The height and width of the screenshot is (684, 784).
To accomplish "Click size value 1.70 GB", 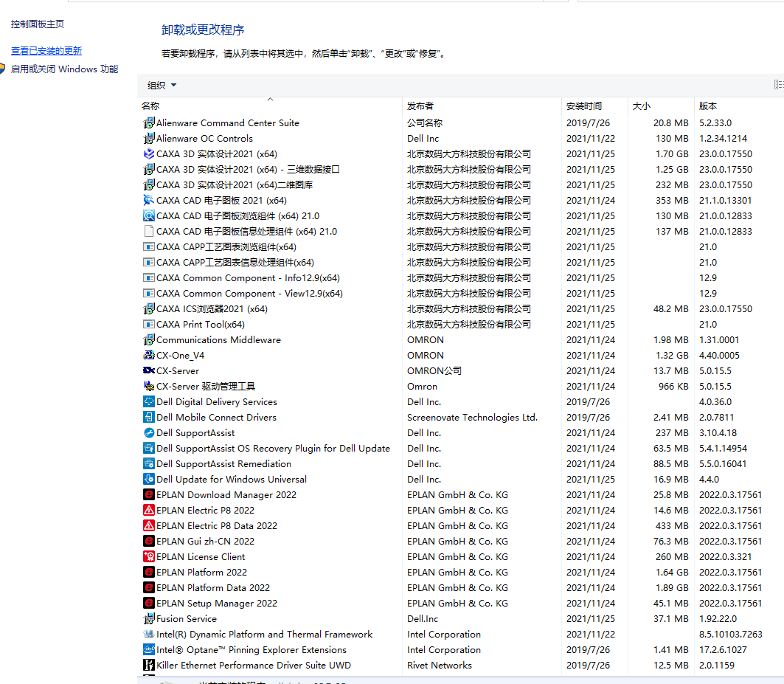I will click(x=672, y=153).
